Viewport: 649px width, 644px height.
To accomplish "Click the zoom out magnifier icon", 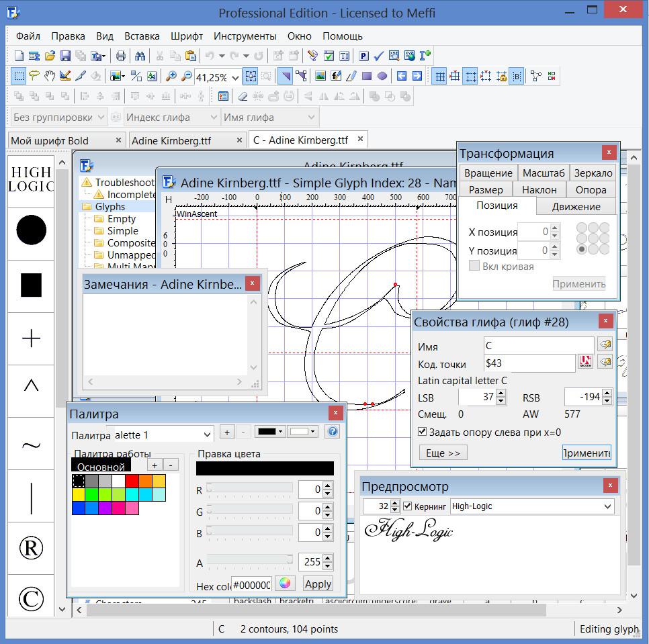I will point(187,76).
